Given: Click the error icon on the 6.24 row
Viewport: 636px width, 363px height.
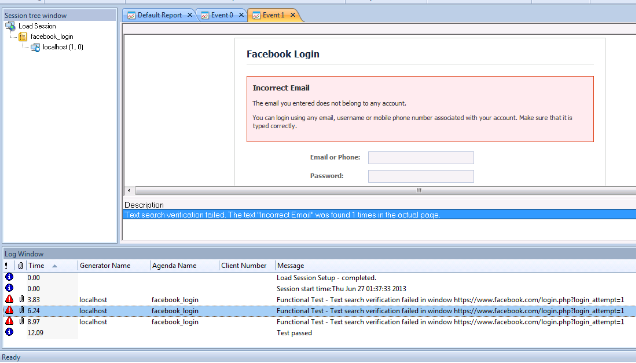Looking at the screenshot, I should (9, 310).
